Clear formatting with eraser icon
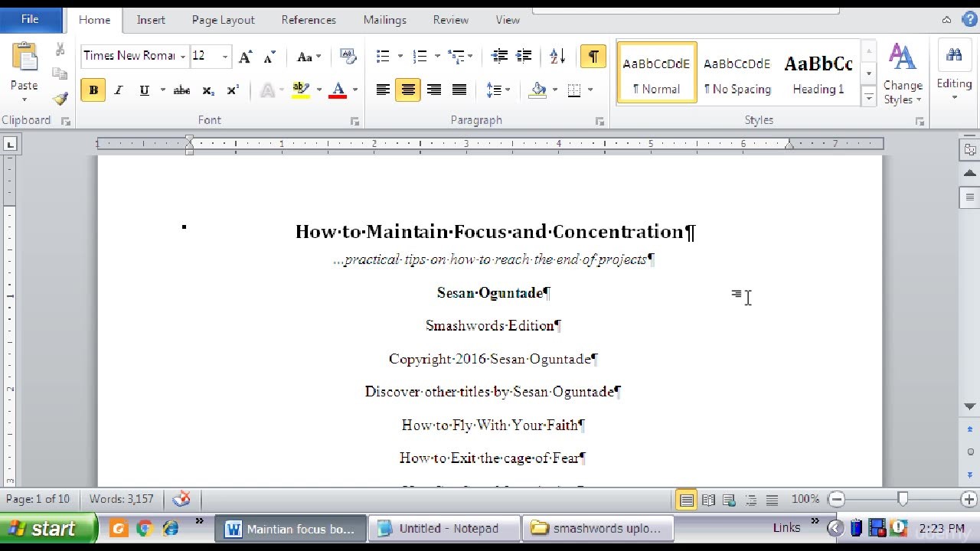This screenshot has height=551, width=980. point(348,56)
